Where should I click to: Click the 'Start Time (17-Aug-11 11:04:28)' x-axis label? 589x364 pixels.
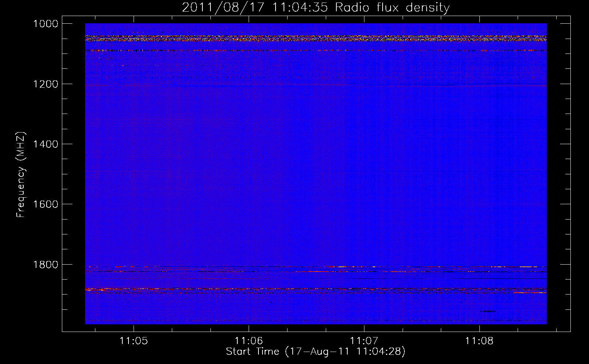(x=316, y=352)
